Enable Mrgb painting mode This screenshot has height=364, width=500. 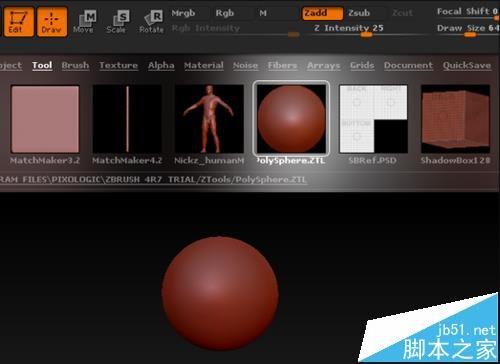(x=183, y=13)
